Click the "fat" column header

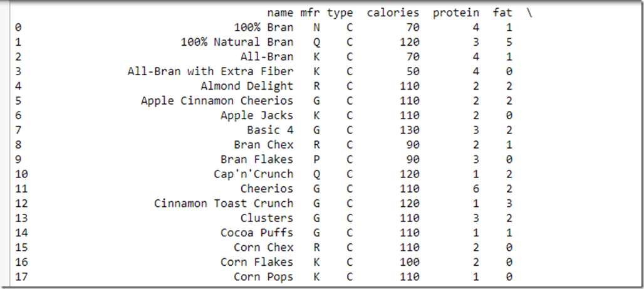[x=502, y=13]
